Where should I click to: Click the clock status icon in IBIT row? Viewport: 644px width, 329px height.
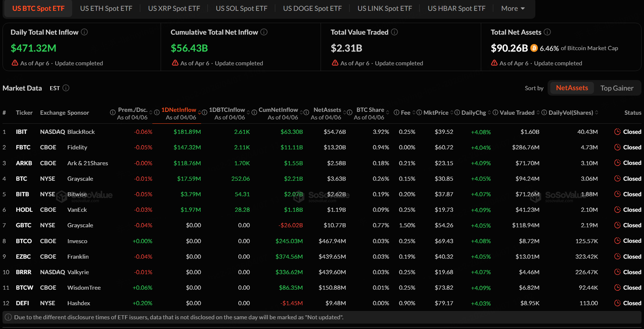click(617, 132)
